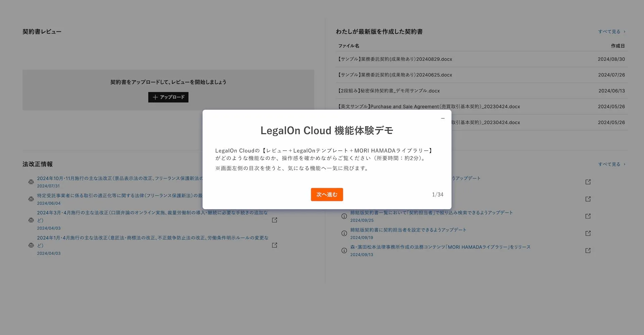Click date 2024/09/13 under MORI HAMADA release
Viewport: 644px width, 335px height.
[362, 255]
